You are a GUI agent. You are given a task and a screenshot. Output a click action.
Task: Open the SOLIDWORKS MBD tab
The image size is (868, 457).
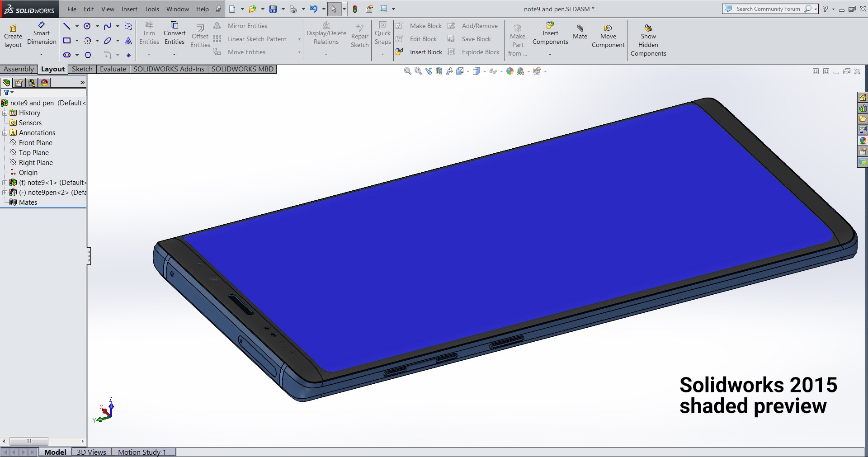(242, 69)
